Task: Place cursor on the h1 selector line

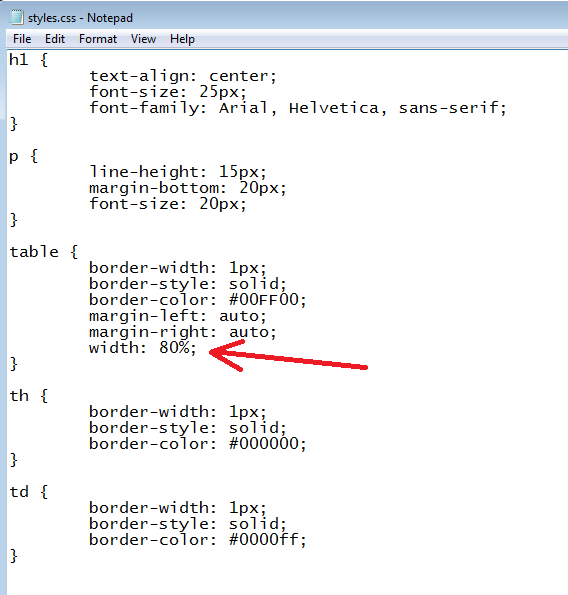Action: click(28, 60)
